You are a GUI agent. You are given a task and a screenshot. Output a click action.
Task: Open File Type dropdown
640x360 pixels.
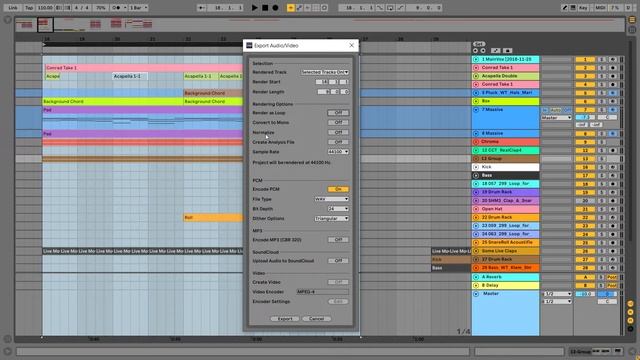[331, 199]
